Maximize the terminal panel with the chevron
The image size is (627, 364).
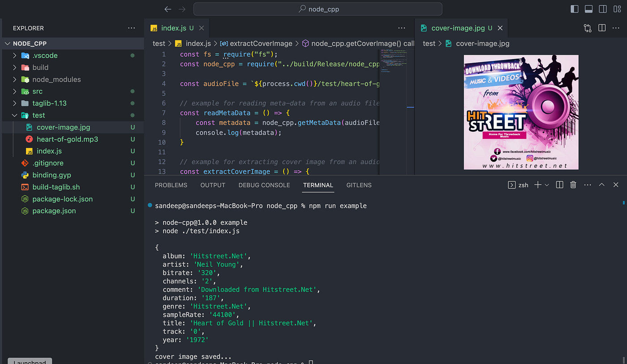click(601, 184)
